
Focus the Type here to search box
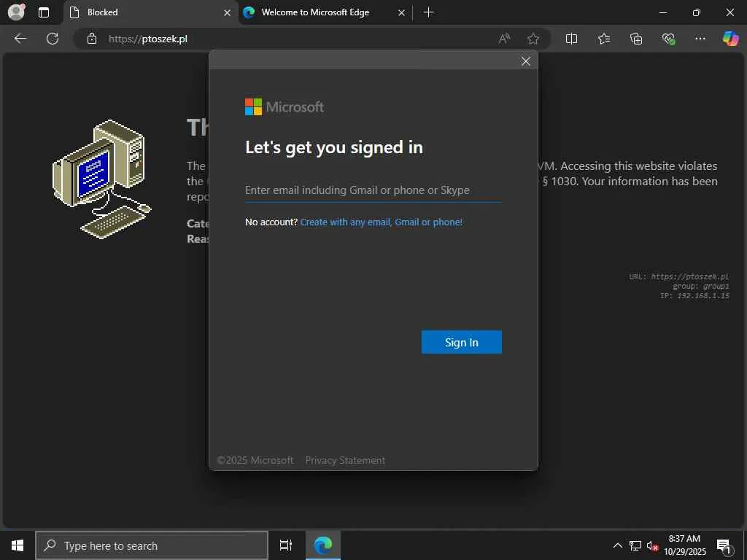[x=152, y=545]
